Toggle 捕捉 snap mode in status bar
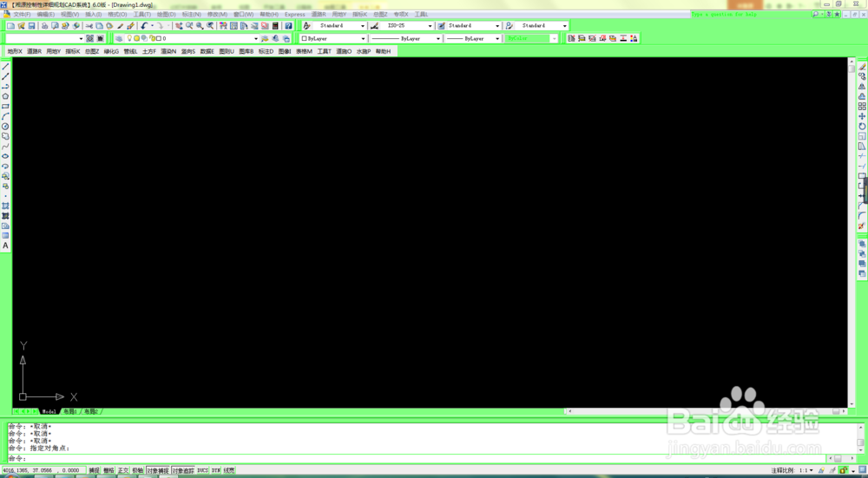Screen dimensions: 868x478 94,470
